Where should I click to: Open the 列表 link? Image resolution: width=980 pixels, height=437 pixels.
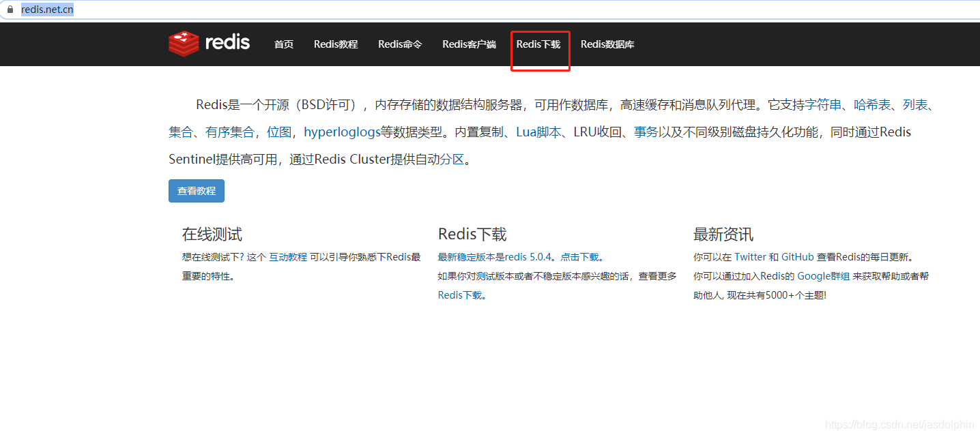915,105
